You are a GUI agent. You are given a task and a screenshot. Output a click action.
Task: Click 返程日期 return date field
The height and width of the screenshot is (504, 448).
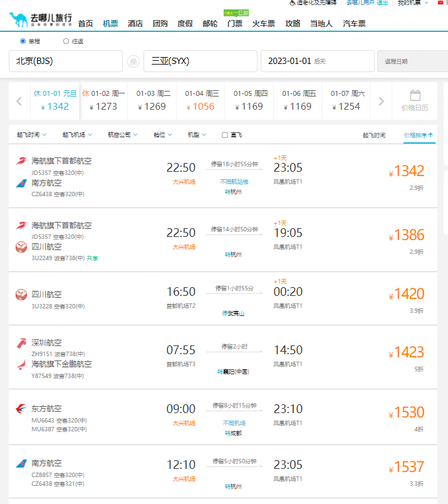(413, 61)
